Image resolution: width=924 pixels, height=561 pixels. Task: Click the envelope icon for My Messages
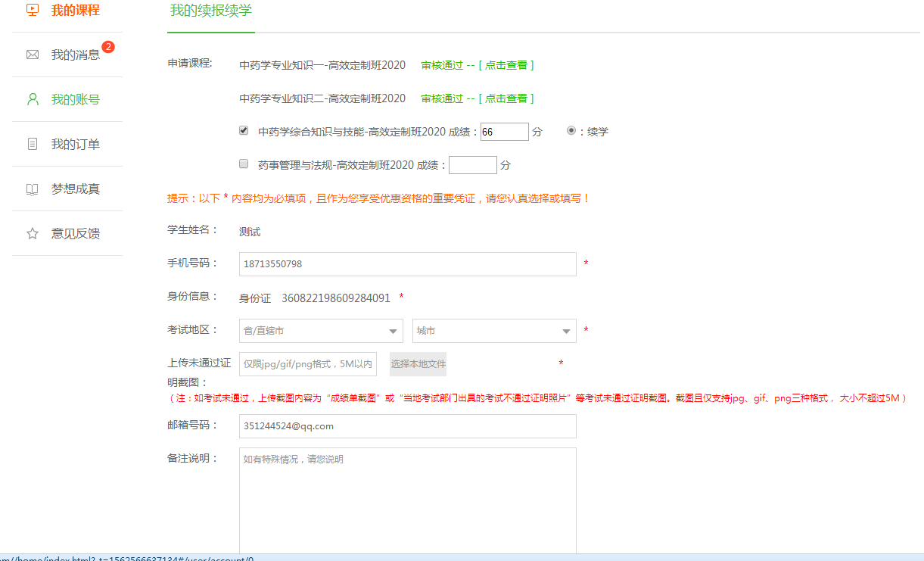32,55
